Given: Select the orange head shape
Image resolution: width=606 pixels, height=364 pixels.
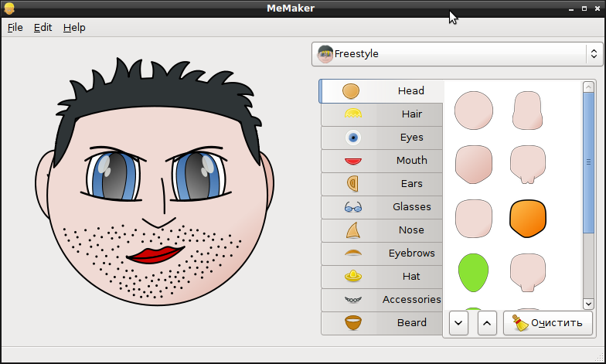Looking at the screenshot, I should 527,219.
